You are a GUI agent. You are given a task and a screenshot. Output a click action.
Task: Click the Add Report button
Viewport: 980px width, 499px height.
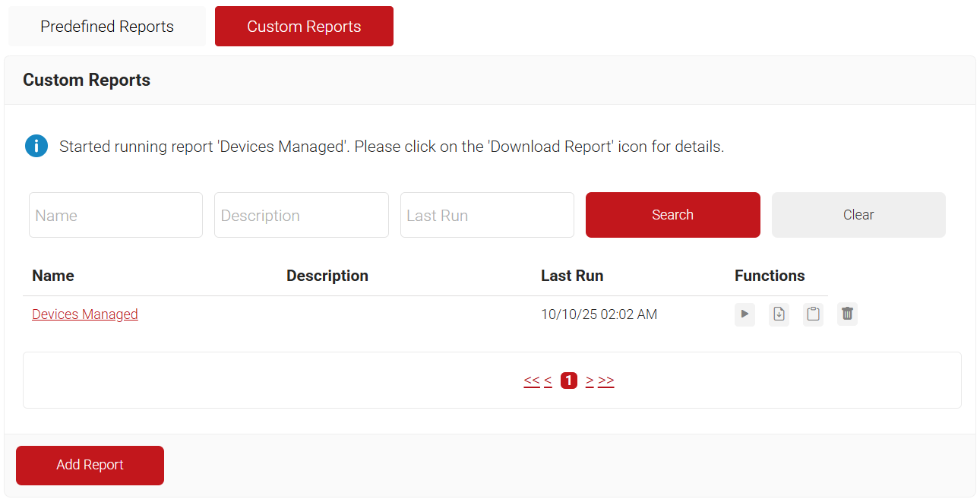tap(90, 465)
